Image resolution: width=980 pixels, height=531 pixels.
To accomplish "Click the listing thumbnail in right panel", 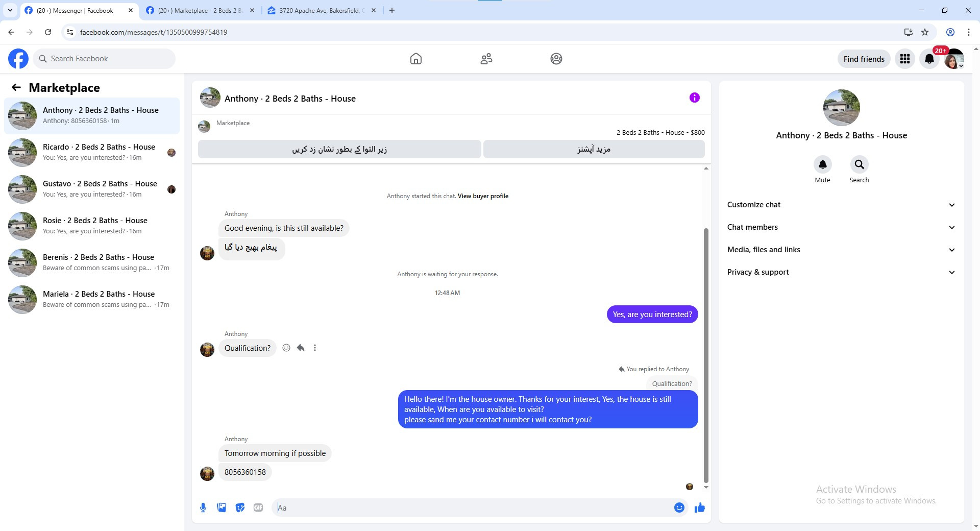I will tap(842, 108).
